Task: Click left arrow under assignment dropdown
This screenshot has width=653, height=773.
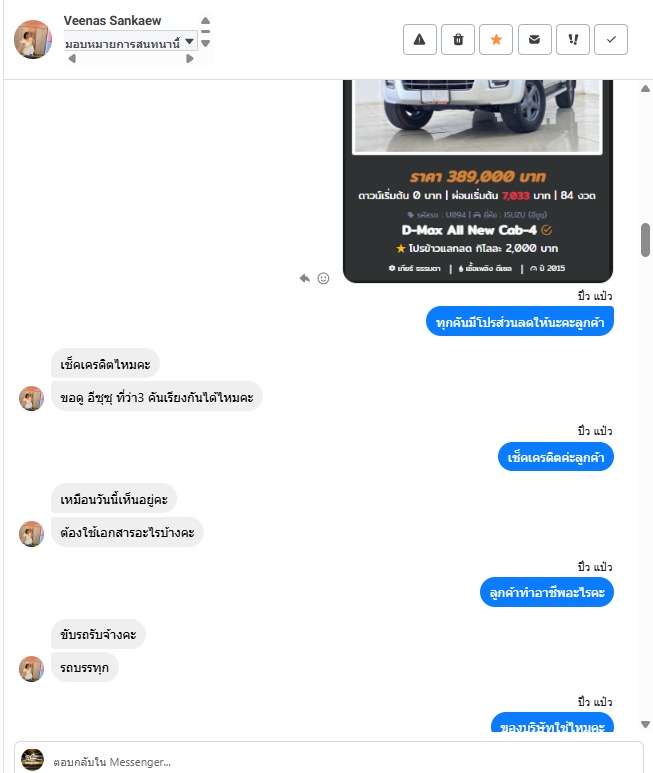Action: click(x=72, y=59)
